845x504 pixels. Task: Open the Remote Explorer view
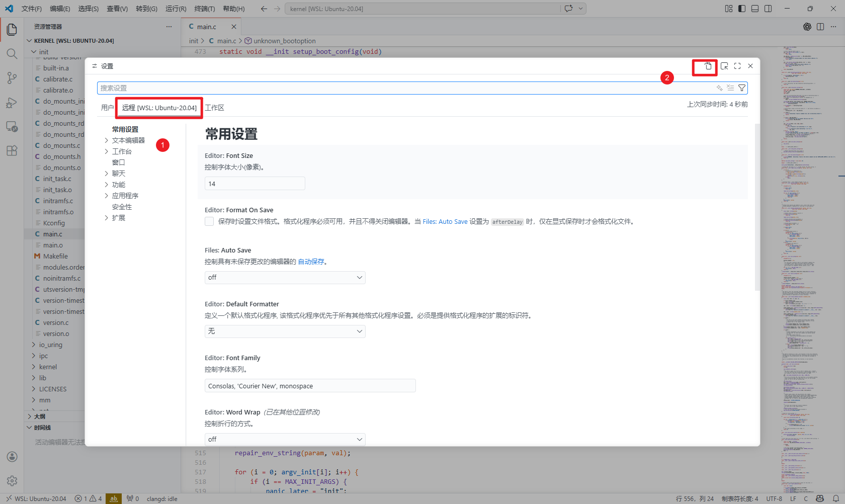[x=12, y=127]
